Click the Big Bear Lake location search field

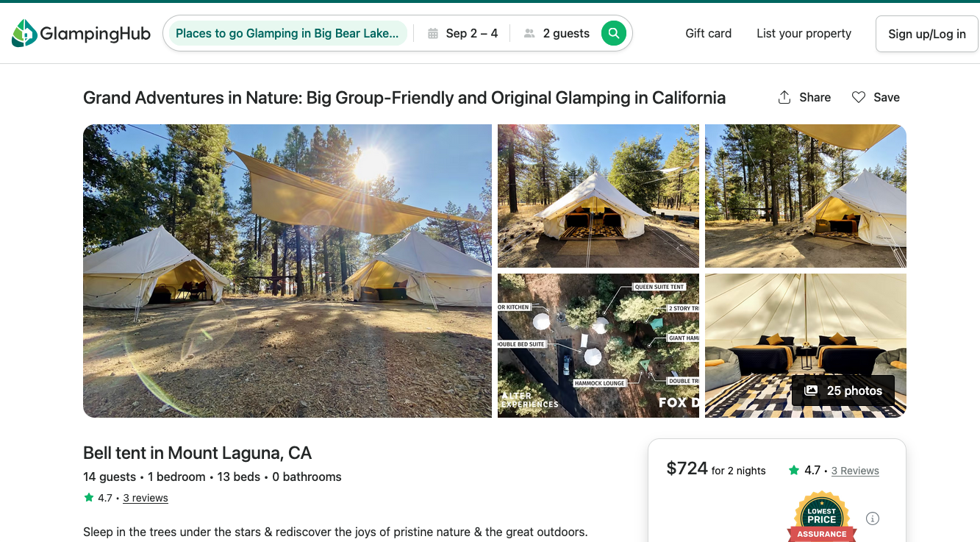tap(287, 33)
